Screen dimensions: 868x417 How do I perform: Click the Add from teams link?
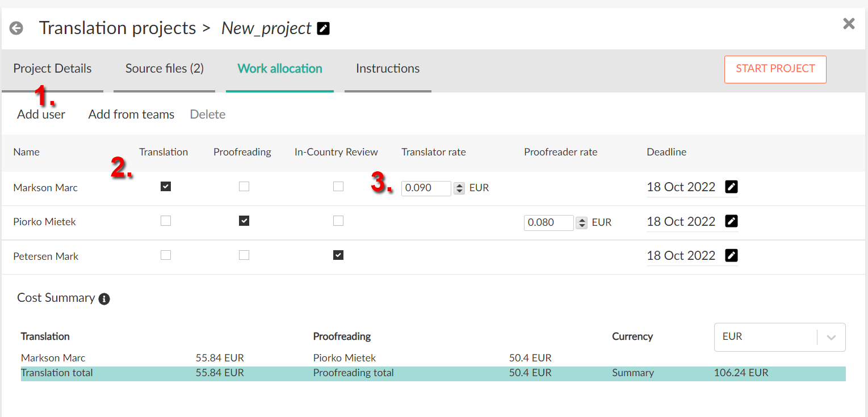click(x=131, y=115)
